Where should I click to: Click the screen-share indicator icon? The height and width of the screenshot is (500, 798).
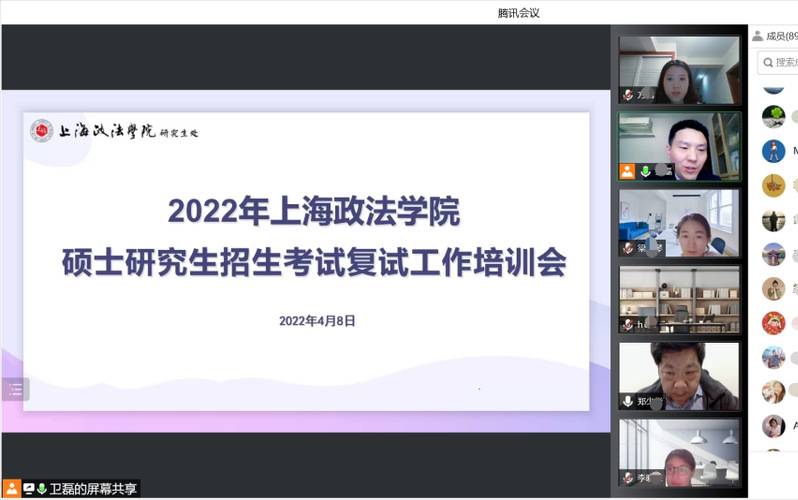pos(29,489)
